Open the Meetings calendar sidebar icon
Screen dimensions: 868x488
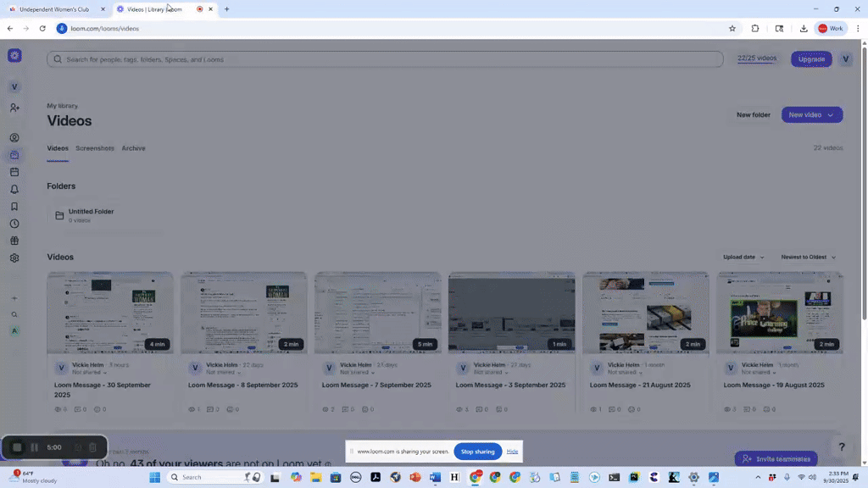pyautogui.click(x=14, y=172)
